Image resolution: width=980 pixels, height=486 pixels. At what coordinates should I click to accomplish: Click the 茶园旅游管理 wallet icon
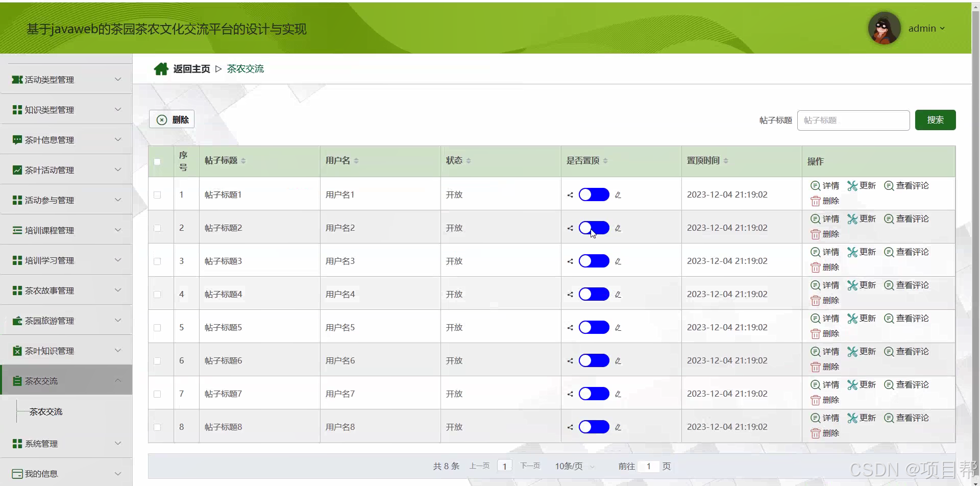(x=17, y=321)
